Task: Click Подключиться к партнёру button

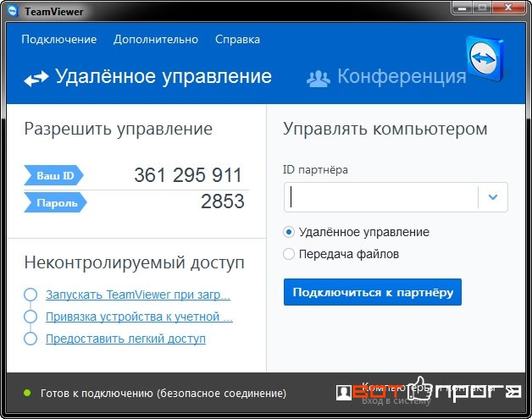Action: tap(373, 292)
